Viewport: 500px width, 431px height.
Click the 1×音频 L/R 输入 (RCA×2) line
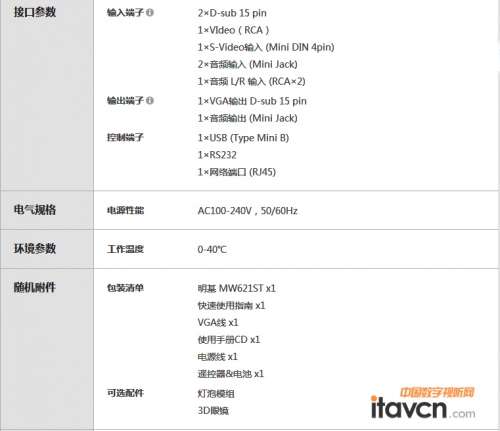(x=252, y=81)
